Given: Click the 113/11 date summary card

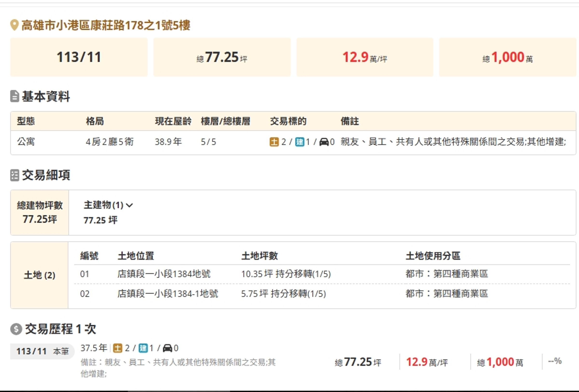Looking at the screenshot, I should pos(79,57).
